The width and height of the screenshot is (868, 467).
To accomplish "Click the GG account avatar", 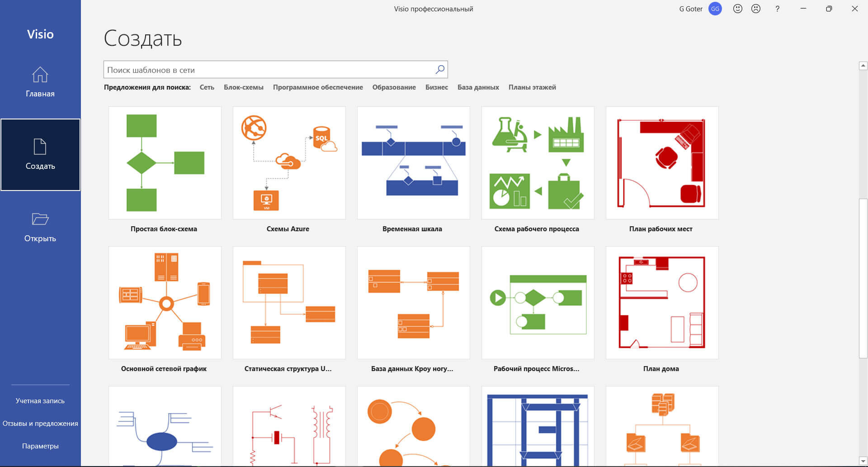I will coord(715,9).
